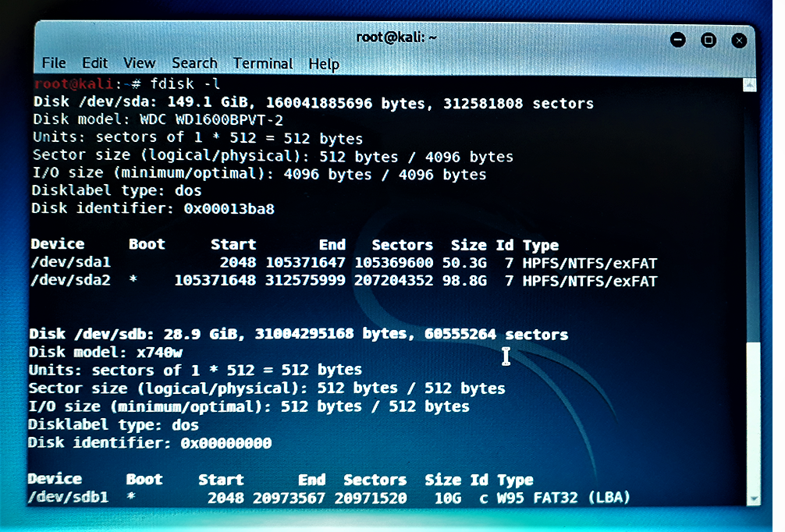Click sda1 end sector '105371647'
The image size is (785, 532).
pyautogui.click(x=305, y=262)
